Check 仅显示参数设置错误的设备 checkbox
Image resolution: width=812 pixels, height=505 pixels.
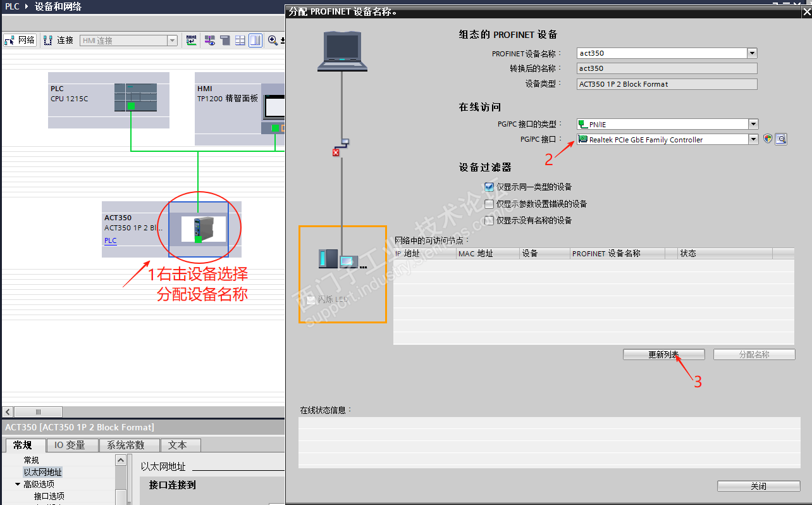click(x=489, y=204)
